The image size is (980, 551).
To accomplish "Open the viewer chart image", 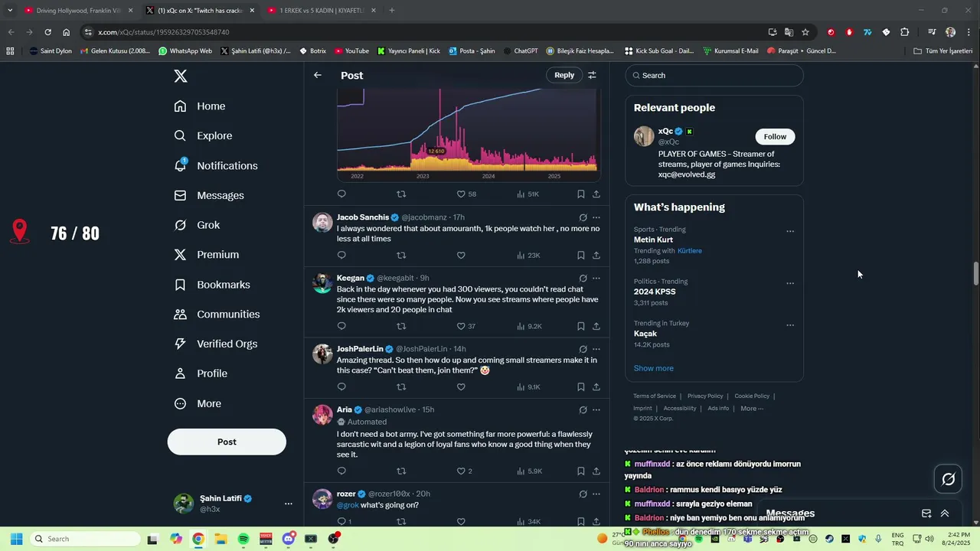I will pos(469,134).
